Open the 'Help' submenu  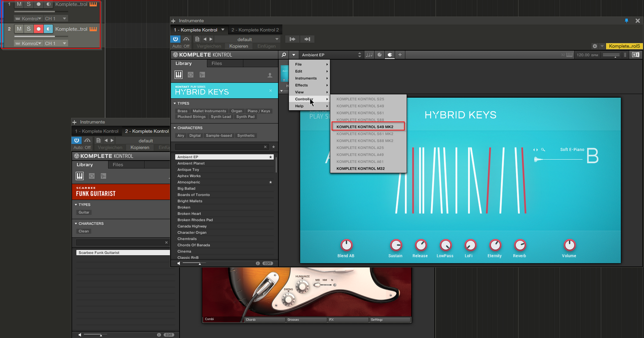pos(309,106)
